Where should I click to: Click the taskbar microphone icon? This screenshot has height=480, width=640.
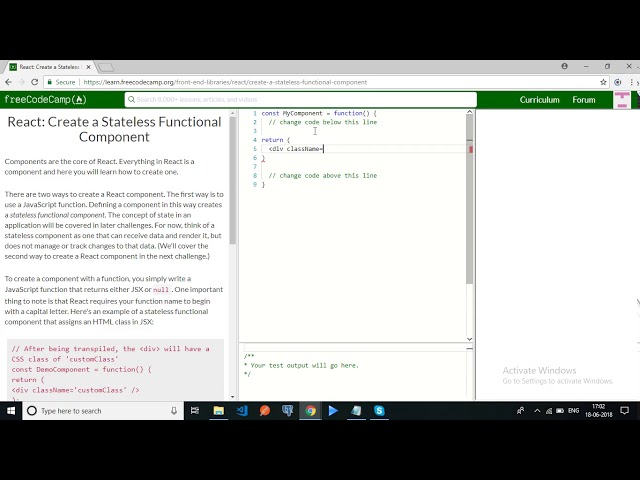[x=174, y=411]
